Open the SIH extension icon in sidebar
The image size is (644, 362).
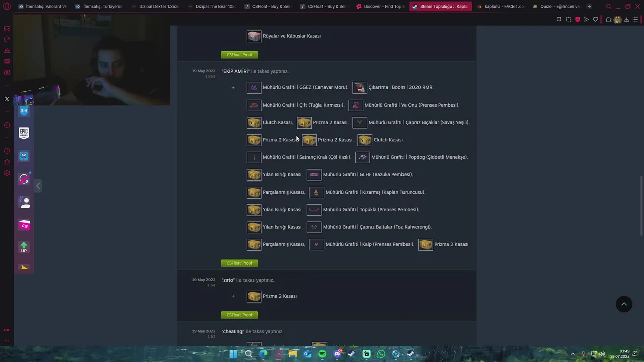point(24,110)
